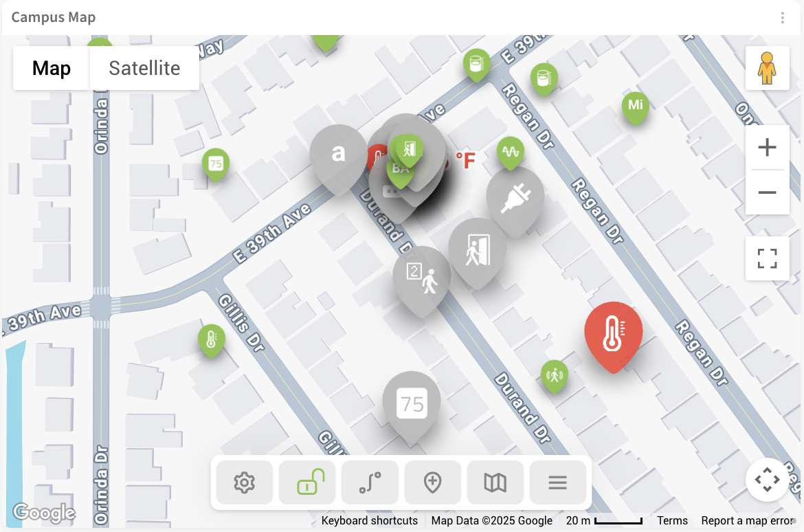
Task: Open Keyboard shortcuts link
Action: click(369, 521)
